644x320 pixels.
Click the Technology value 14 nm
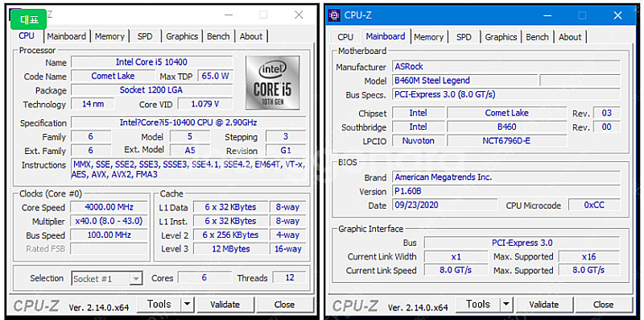(93, 104)
